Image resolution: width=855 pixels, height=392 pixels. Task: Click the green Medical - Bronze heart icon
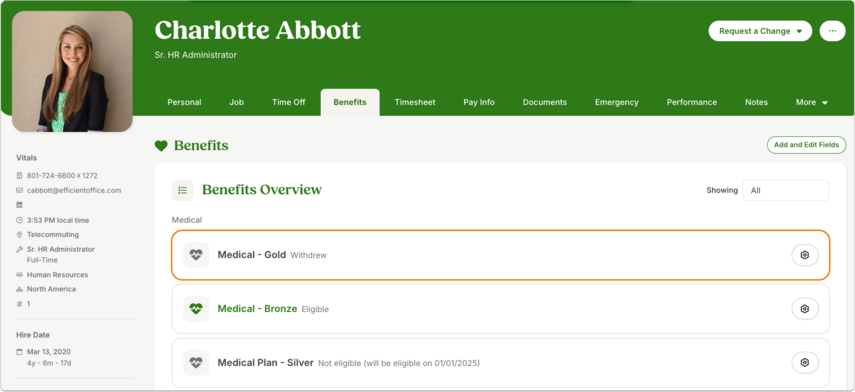tap(196, 309)
